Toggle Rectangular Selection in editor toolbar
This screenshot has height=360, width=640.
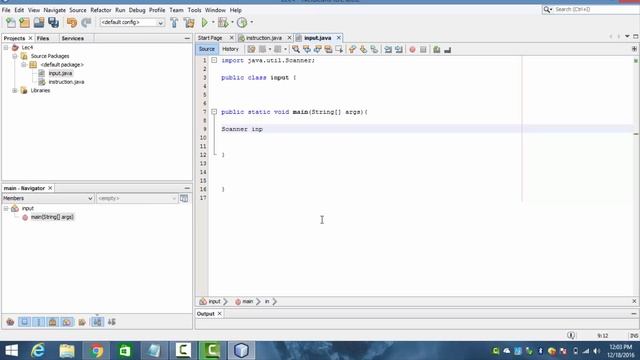click(339, 49)
